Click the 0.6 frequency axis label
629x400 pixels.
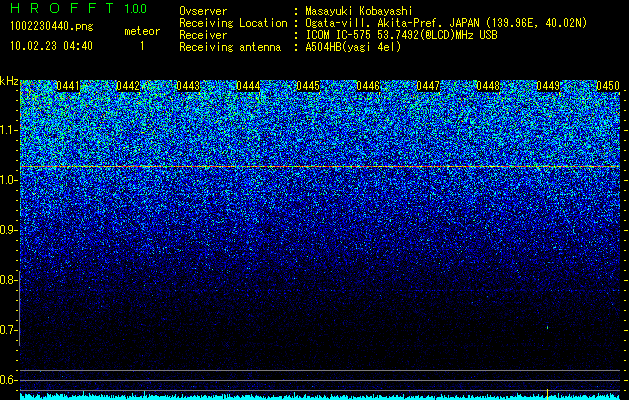pyautogui.click(x=7, y=380)
